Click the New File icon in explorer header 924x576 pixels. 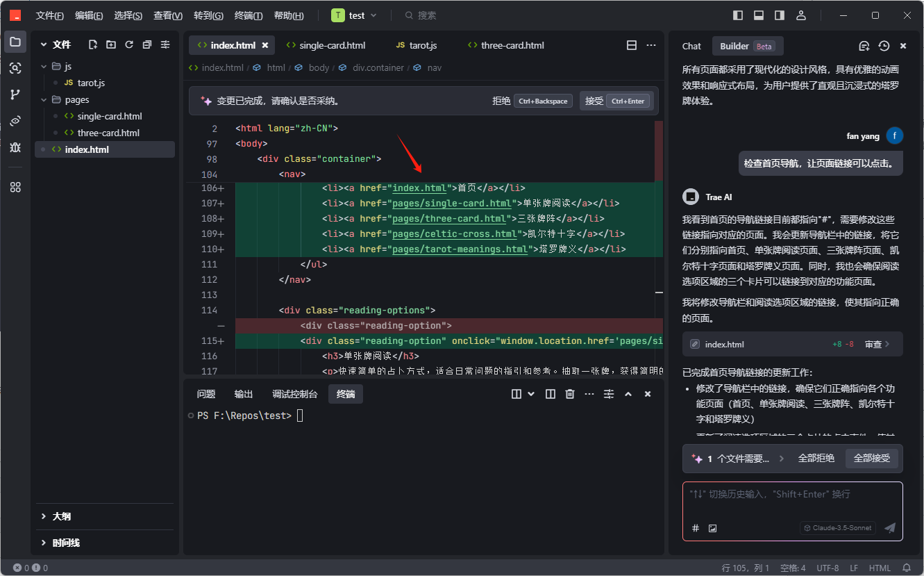point(93,44)
